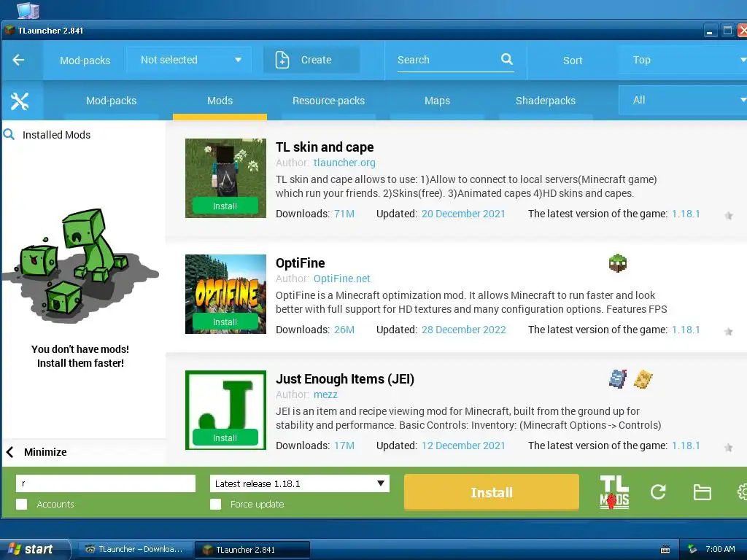Click the Create mod-pack button

point(311,60)
